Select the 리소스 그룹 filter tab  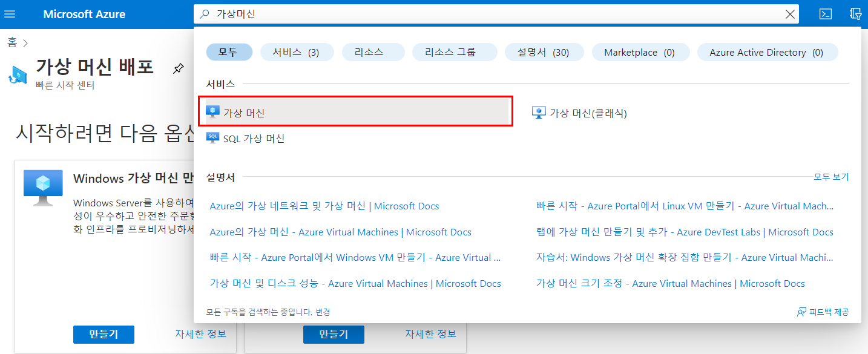455,52
